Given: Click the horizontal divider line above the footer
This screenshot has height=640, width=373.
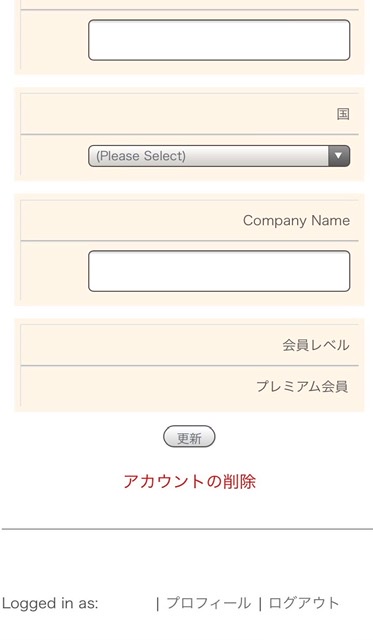Looking at the screenshot, I should [x=187, y=529].
